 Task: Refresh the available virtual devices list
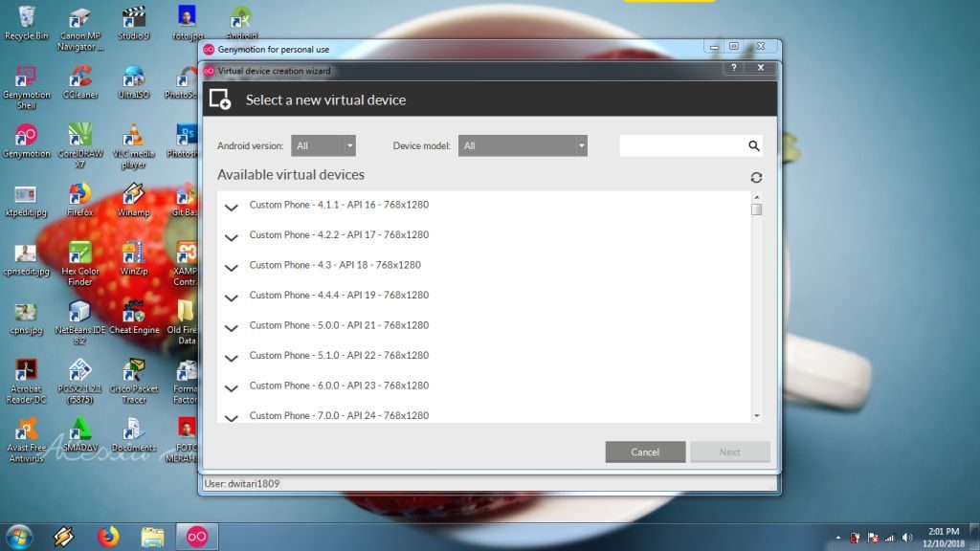point(756,177)
